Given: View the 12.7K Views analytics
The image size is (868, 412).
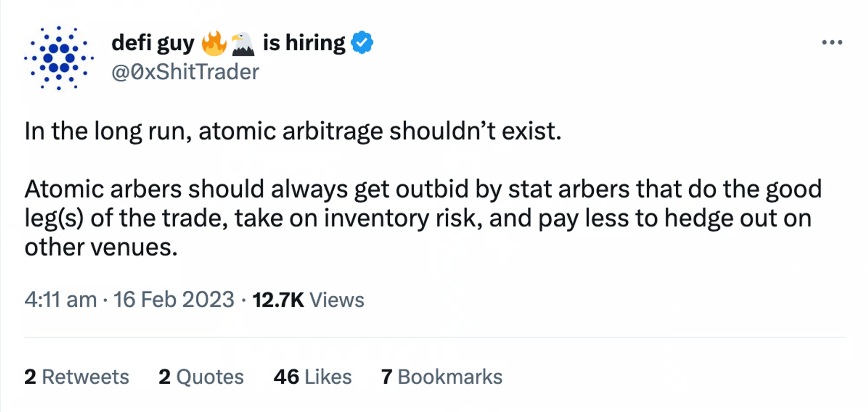Looking at the screenshot, I should click(308, 300).
